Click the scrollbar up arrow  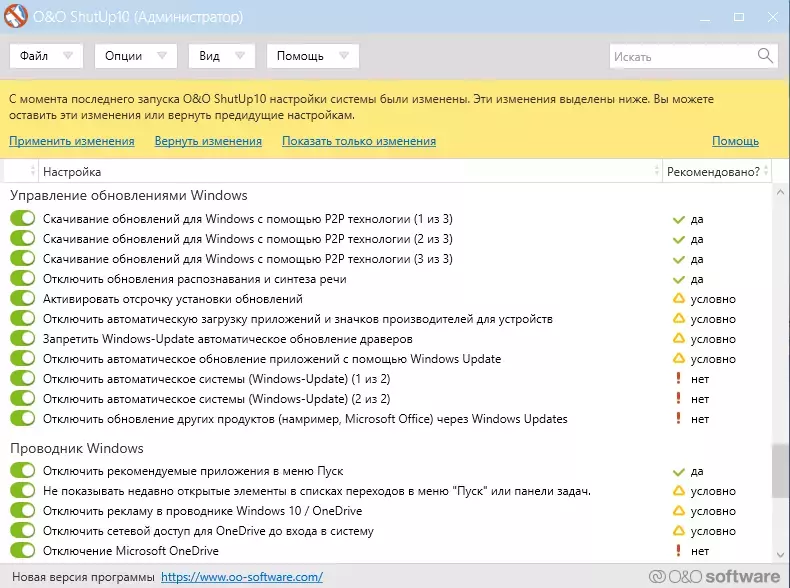780,192
